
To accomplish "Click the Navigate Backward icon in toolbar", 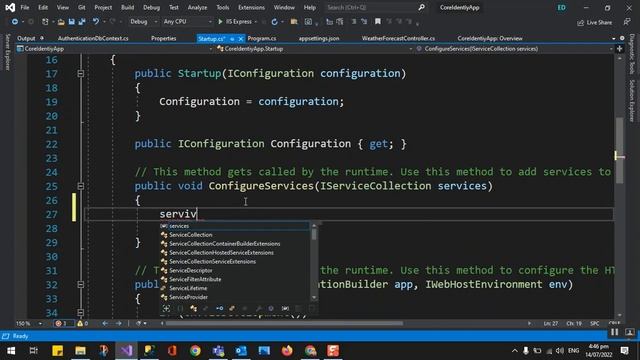I will click(15, 22).
